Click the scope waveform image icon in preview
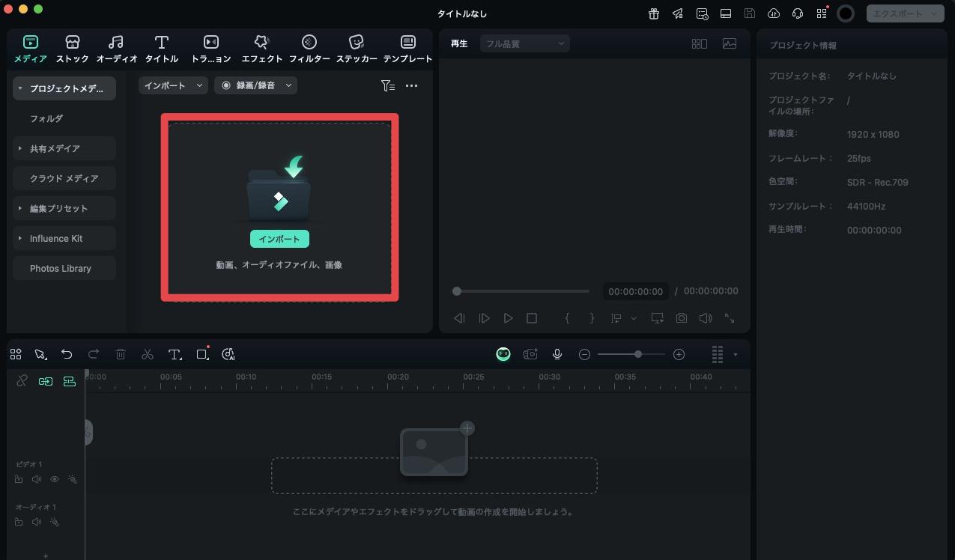Viewport: 955px width, 560px height. click(730, 43)
